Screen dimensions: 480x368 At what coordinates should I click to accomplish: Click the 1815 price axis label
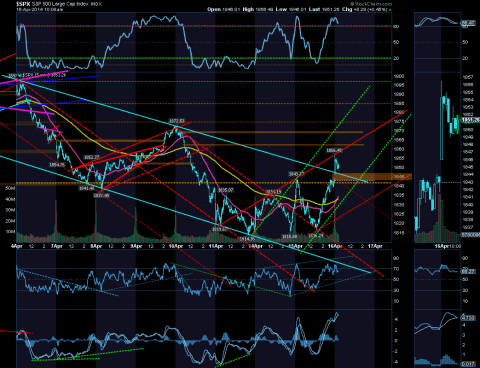click(399, 233)
